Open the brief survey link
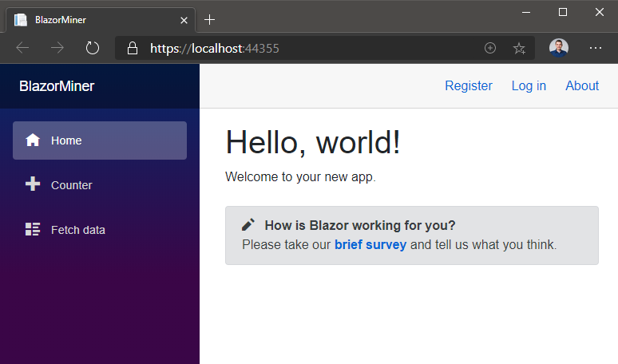Viewport: 618px width, 364px height. click(x=370, y=244)
